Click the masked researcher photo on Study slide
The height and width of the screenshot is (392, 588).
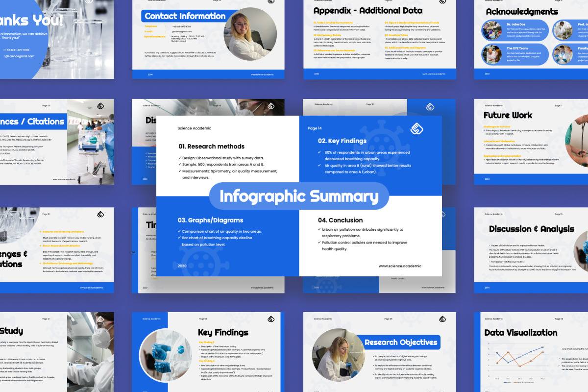tap(91, 352)
